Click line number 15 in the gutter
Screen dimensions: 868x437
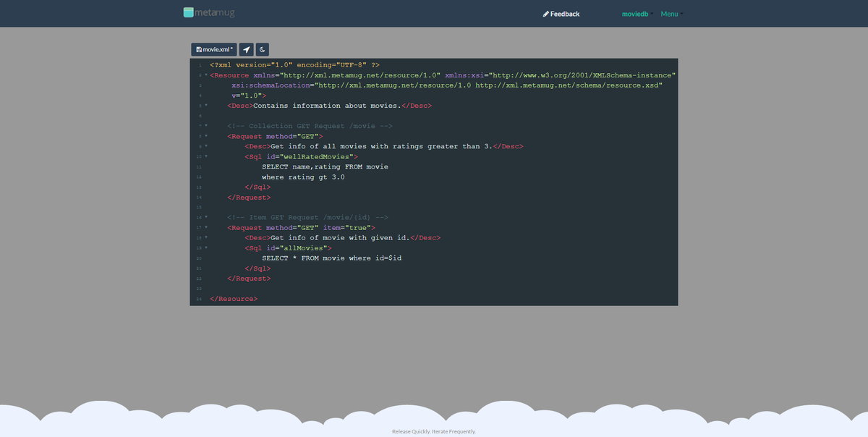tap(198, 207)
